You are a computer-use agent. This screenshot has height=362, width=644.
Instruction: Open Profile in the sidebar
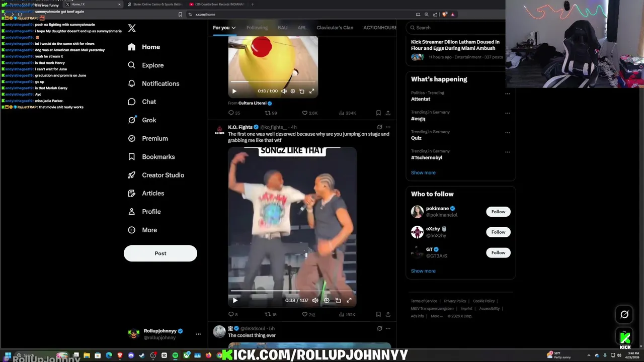click(144, 212)
